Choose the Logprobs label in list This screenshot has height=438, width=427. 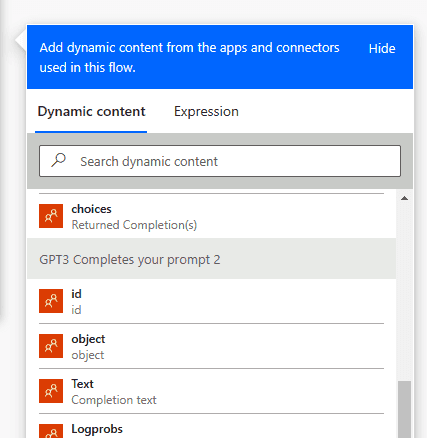point(97,429)
